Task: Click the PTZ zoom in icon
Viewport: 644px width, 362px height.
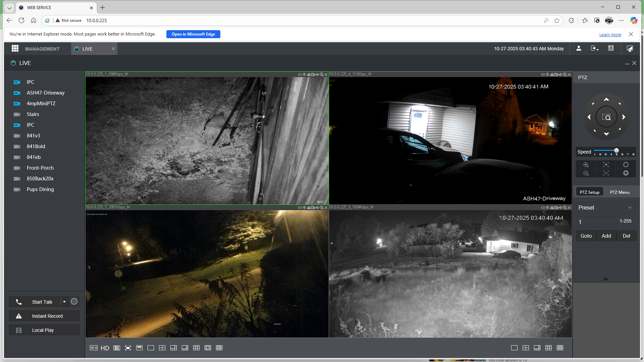Action: (586, 165)
